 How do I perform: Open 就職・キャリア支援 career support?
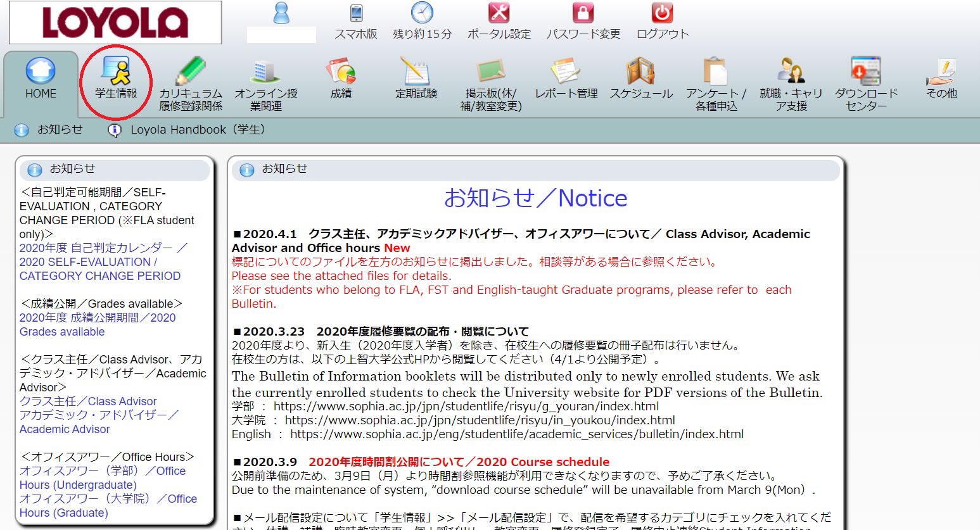click(791, 84)
